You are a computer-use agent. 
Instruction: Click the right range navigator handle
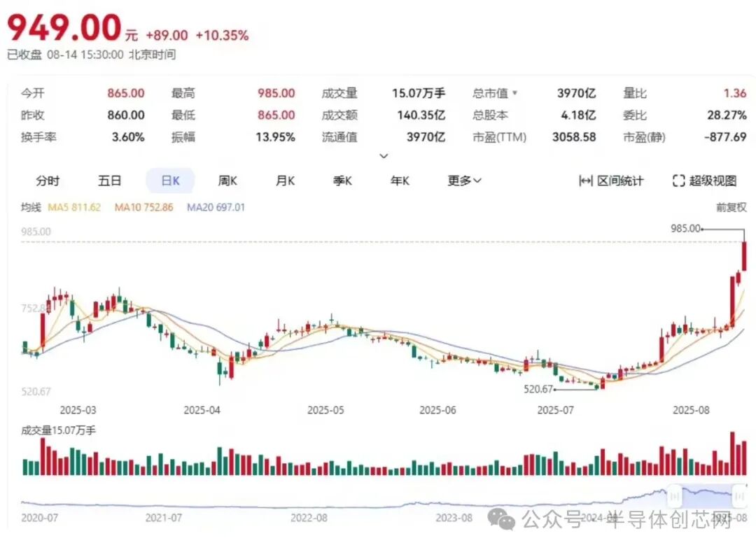(738, 495)
